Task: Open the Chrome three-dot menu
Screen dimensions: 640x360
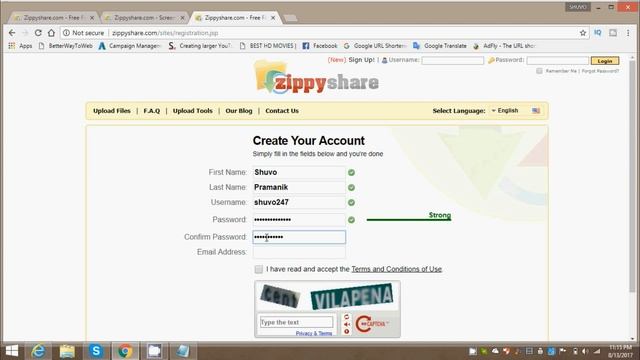Action: 628,33
